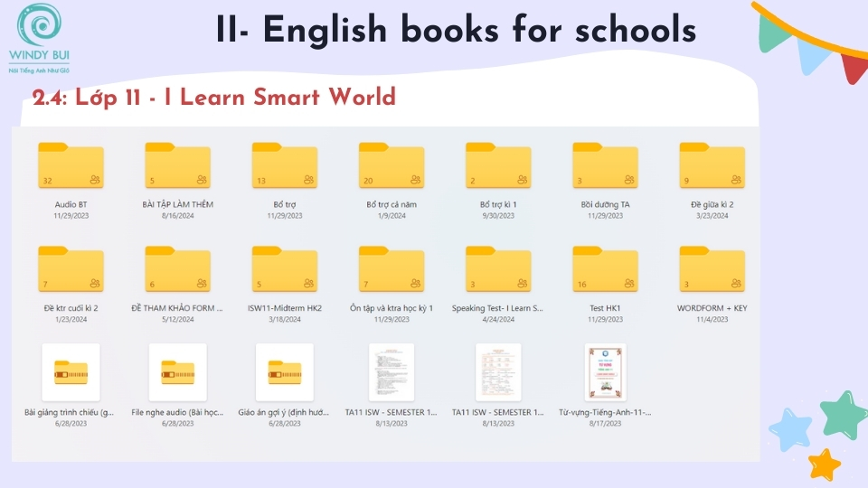Open the Đề giữa kì 2 folder
Screen dimensions: 868x488
coord(712,166)
